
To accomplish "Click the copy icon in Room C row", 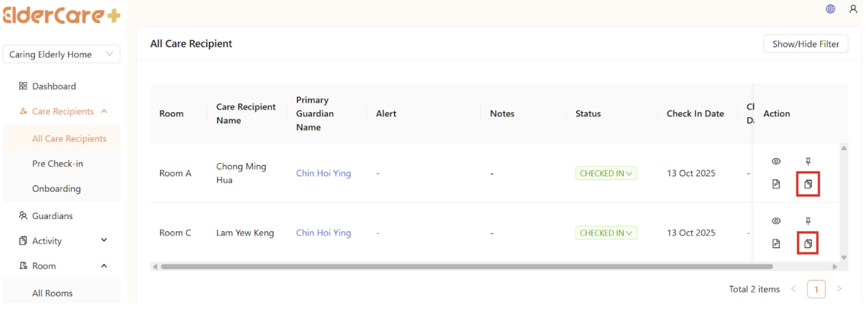I will [x=808, y=244].
